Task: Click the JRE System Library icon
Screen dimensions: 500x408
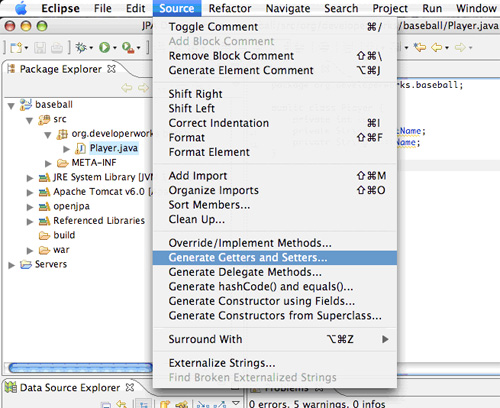Action: click(x=44, y=178)
